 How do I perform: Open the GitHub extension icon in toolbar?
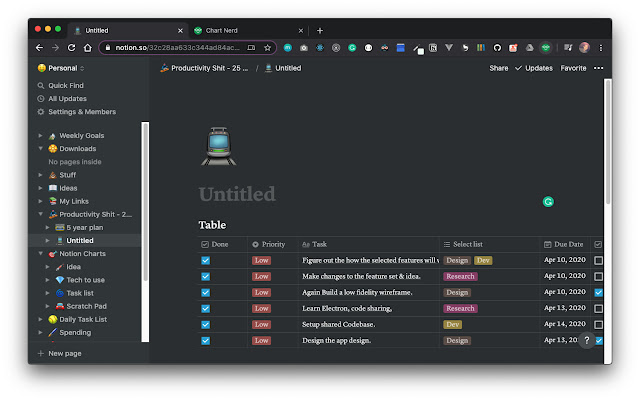coord(497,48)
